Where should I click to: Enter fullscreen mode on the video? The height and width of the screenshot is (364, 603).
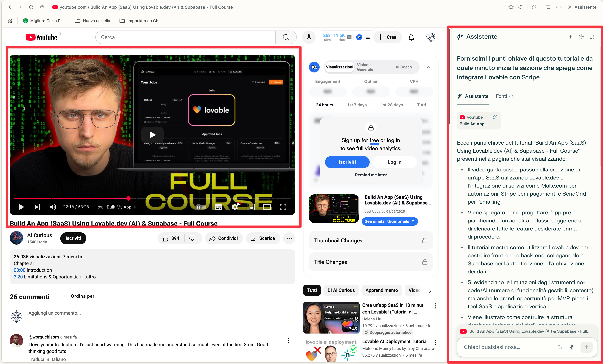pyautogui.click(x=283, y=207)
